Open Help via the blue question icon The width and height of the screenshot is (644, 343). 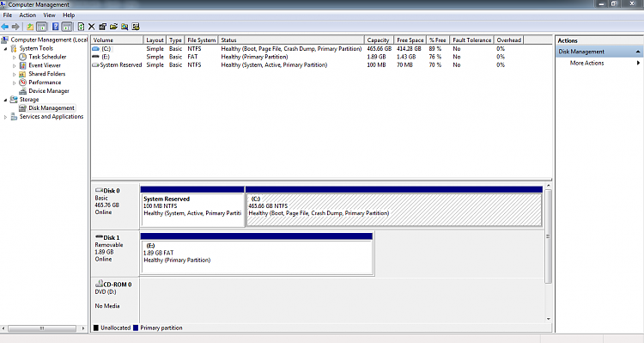tap(56, 27)
